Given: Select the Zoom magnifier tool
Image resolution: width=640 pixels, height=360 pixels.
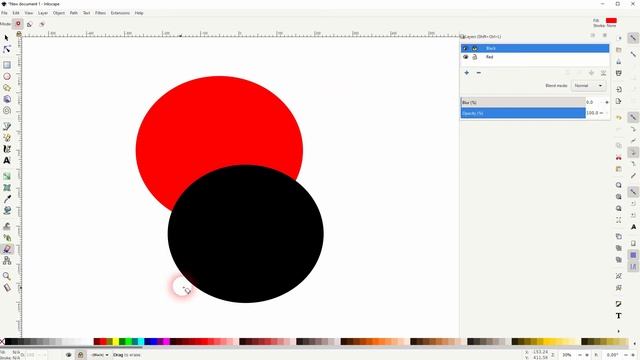Looking at the screenshot, I should [x=7, y=276].
